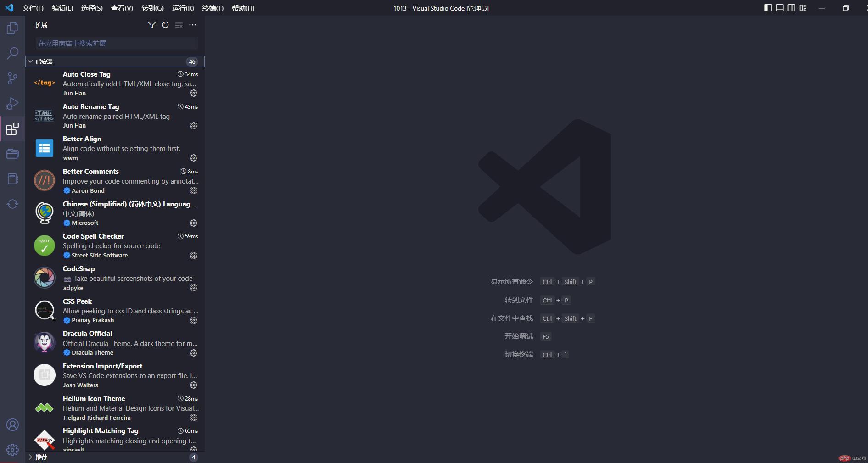
Task: Select the Highlight Matching Tag extension
Action: 115,438
